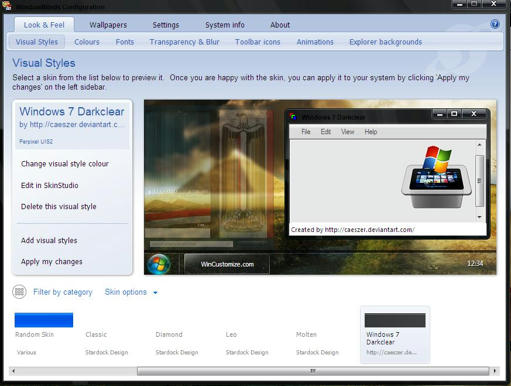Click Apply my changes in sidebar
The width and height of the screenshot is (511, 386).
[x=52, y=262]
